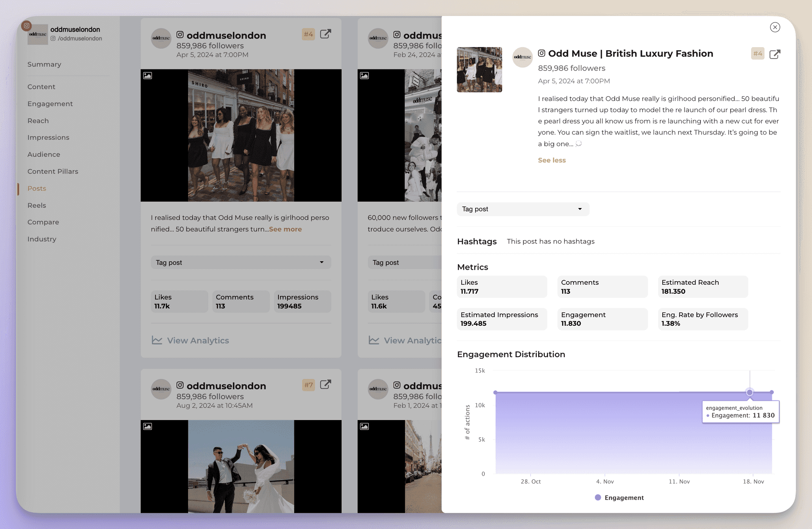Click the Estimated Reach 181.350 tile

703,287
